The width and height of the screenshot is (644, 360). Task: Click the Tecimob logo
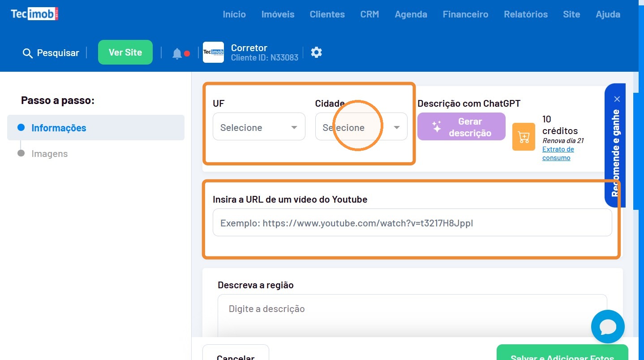click(x=34, y=14)
